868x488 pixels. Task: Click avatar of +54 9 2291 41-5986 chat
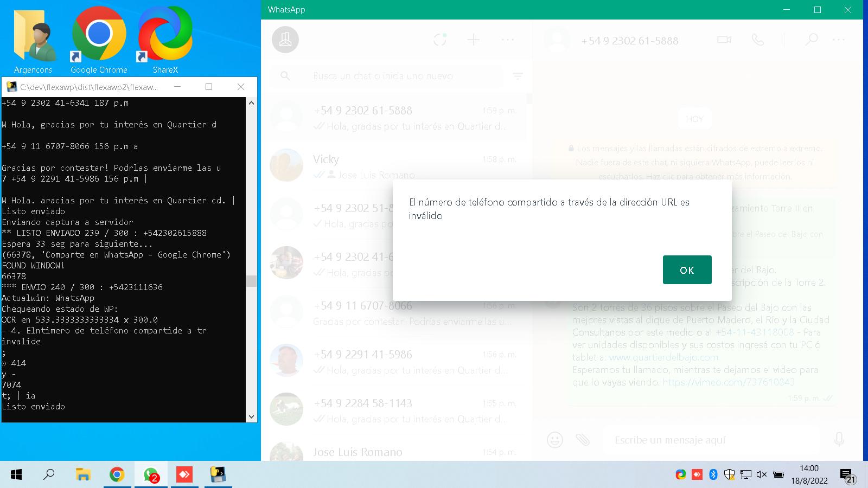pos(286,360)
